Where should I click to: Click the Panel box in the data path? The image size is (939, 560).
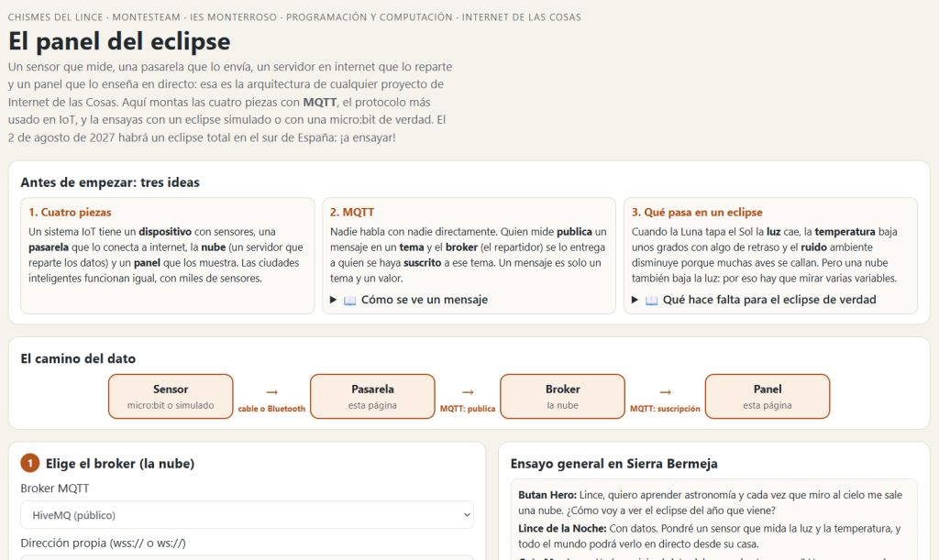[x=768, y=397]
